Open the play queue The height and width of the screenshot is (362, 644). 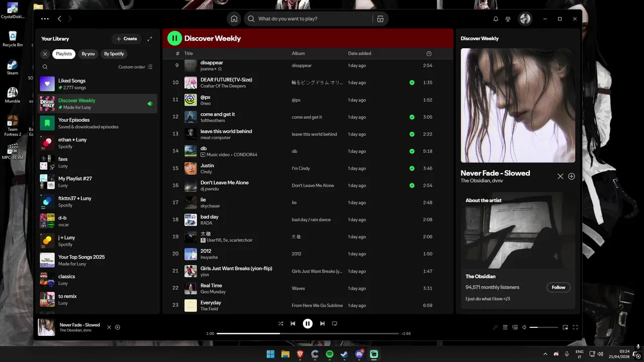coord(505,327)
